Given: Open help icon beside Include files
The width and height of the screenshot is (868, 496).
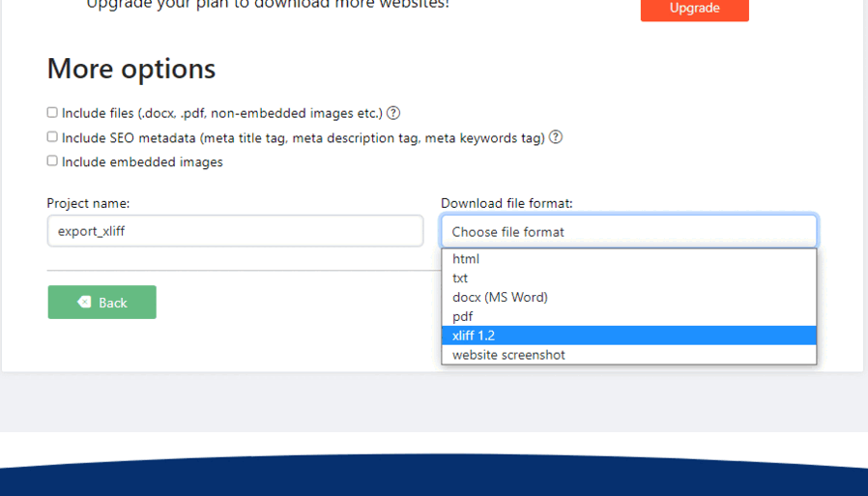Looking at the screenshot, I should (x=393, y=113).
